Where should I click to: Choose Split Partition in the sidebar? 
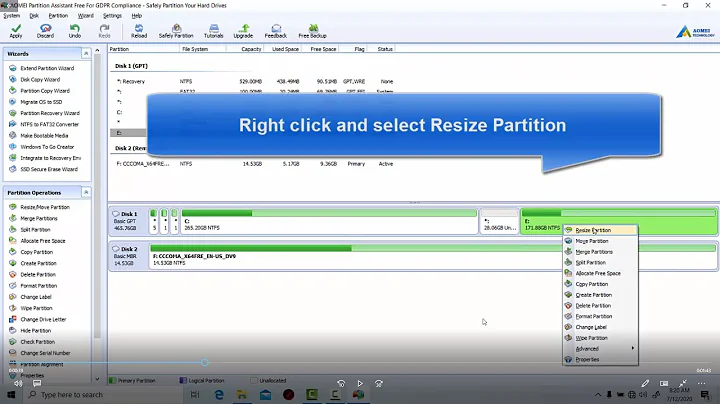coord(29,230)
